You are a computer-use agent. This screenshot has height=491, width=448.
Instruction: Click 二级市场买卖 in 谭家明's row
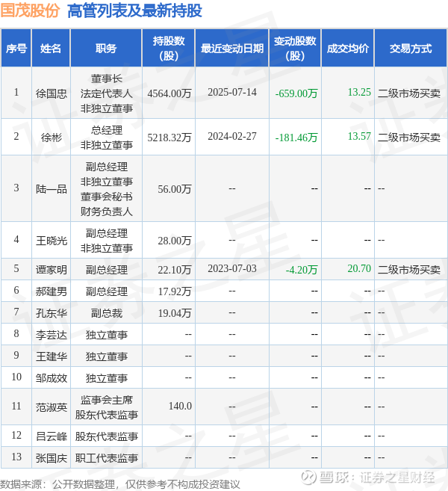[x=409, y=270]
